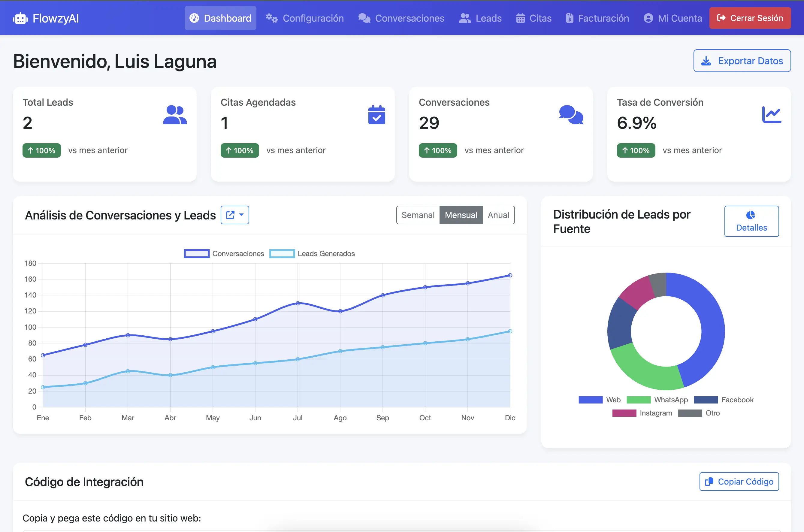Select the Configuración gear icon

[x=272, y=18]
